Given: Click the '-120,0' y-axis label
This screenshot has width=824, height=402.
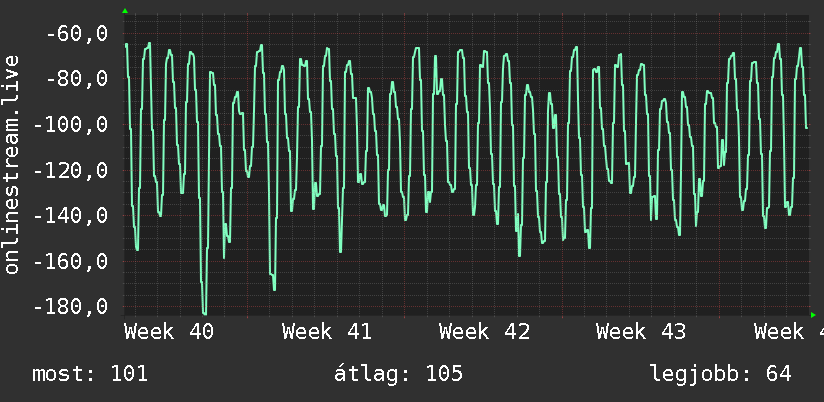Looking at the screenshot, I should click(x=71, y=171).
